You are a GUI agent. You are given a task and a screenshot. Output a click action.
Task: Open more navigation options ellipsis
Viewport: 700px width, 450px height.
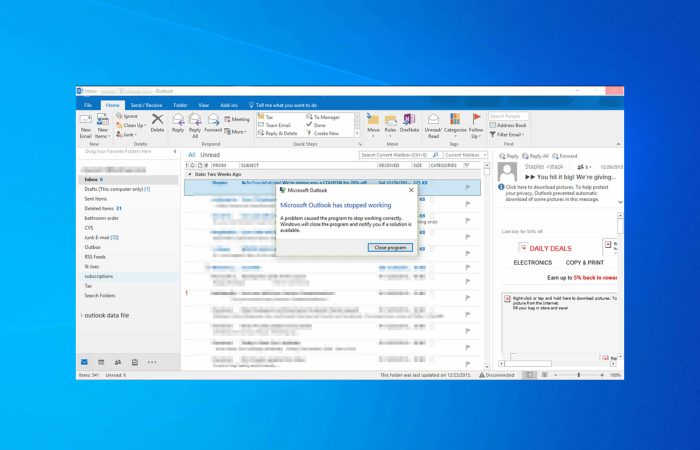[x=152, y=362]
